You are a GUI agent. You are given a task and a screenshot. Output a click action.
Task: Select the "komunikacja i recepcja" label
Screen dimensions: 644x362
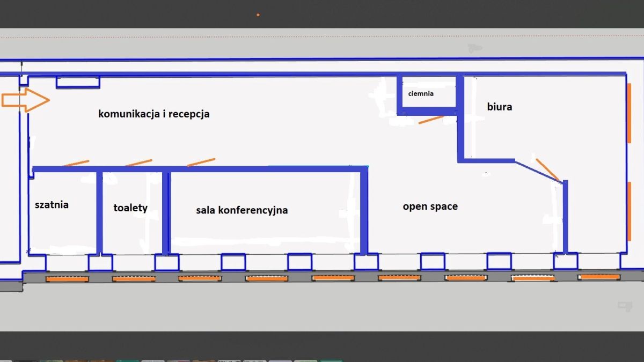click(x=153, y=114)
